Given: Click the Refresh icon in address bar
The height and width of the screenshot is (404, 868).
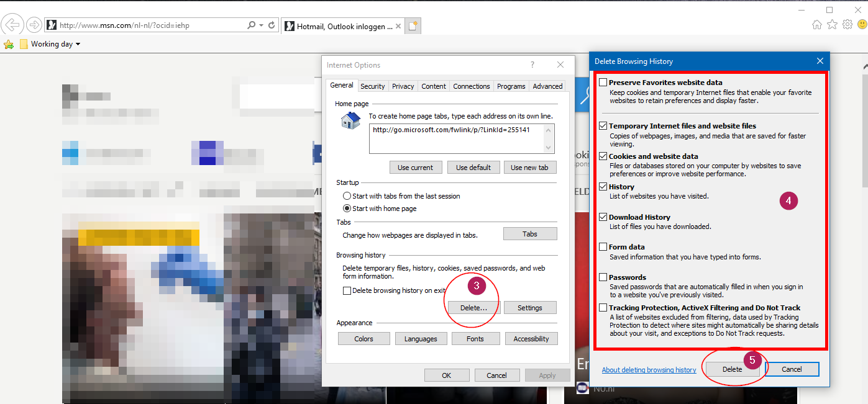Looking at the screenshot, I should 272,25.
